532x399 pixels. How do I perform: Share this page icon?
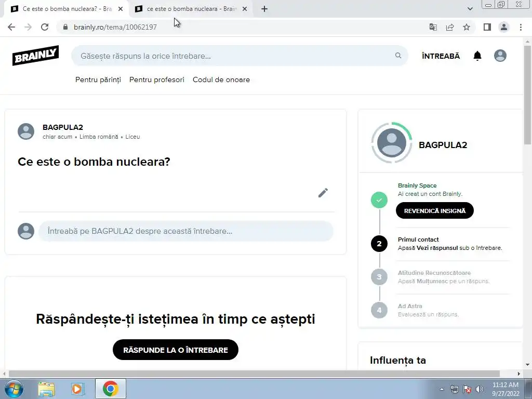coord(450,27)
